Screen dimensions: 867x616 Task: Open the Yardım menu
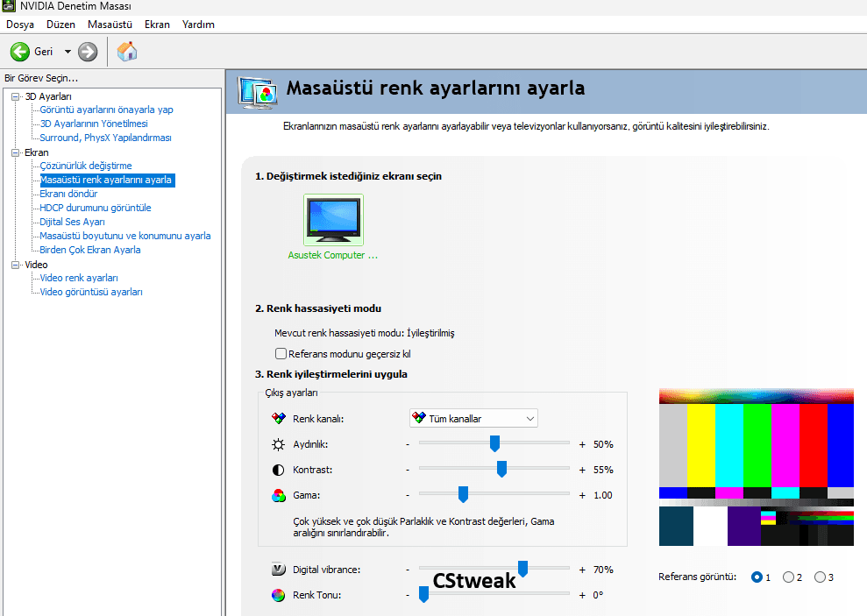198,25
